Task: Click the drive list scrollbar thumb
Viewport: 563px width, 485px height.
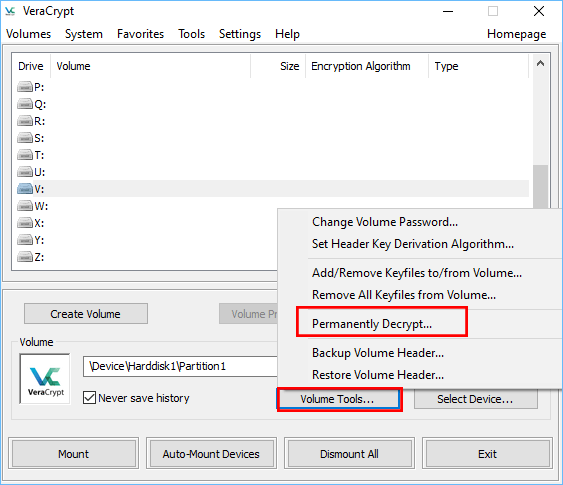Action: tap(540, 187)
